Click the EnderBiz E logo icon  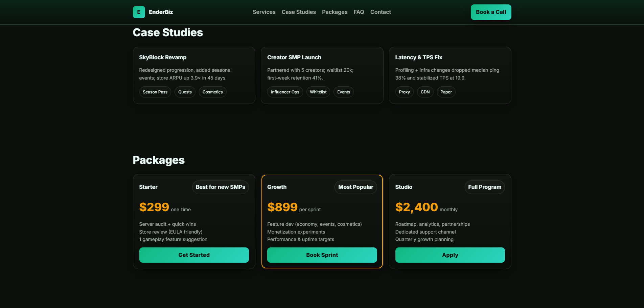point(139,12)
